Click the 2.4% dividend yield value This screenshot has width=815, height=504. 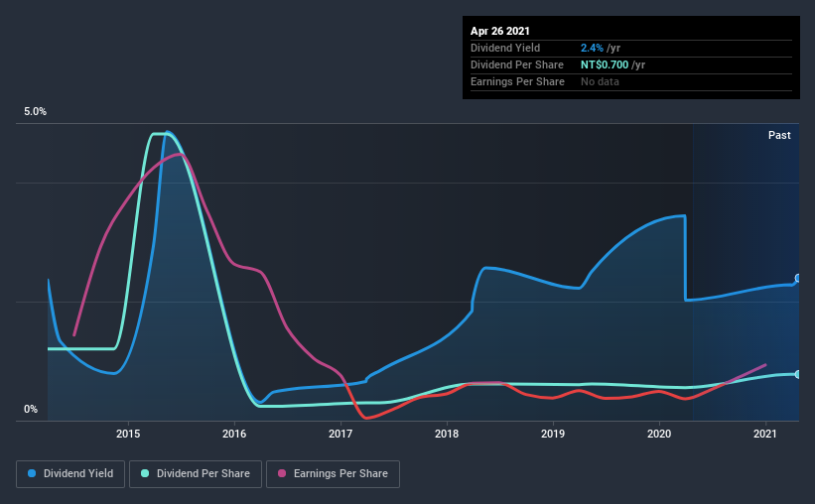[x=592, y=48]
